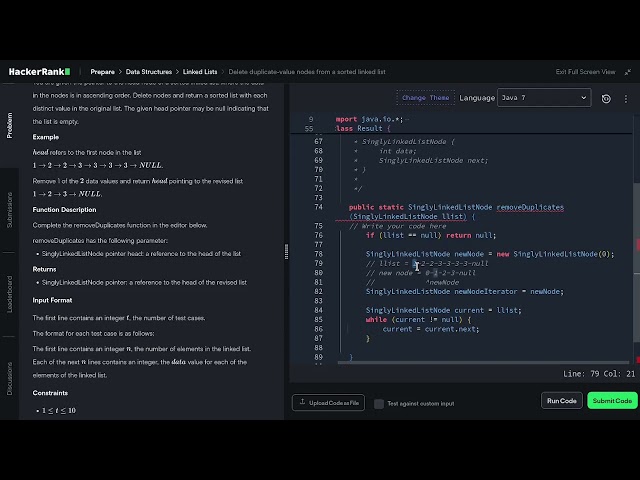Click the Submit Code button
The height and width of the screenshot is (480, 640).
coord(612,401)
